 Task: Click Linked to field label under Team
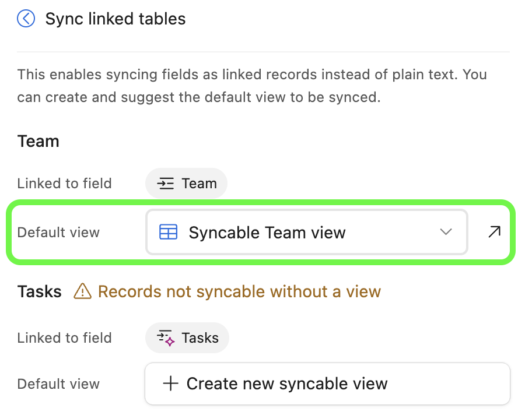click(x=65, y=184)
